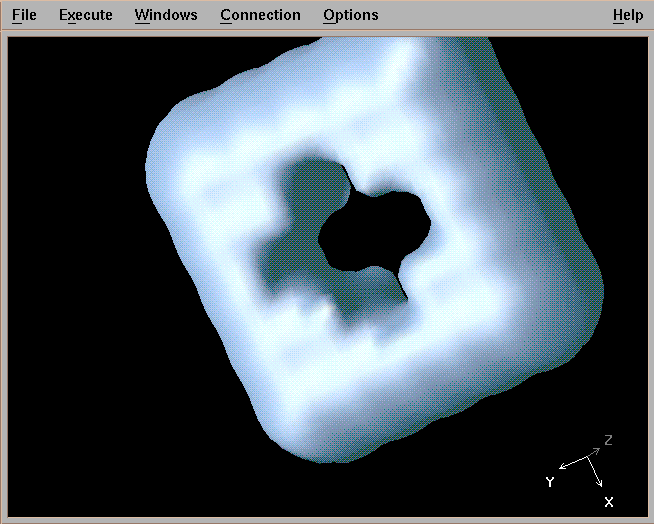Screen dimensions: 654x524
Task: Click the X axis label
Action: click(x=609, y=501)
